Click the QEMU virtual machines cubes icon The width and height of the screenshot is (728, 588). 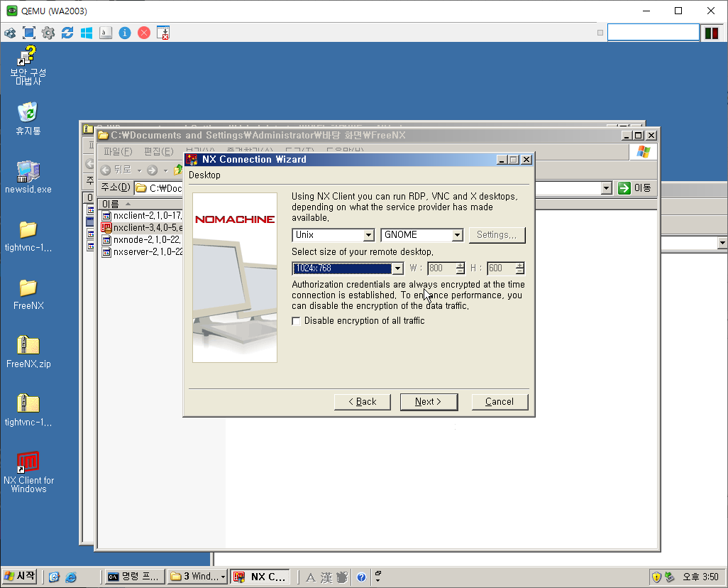(10, 33)
